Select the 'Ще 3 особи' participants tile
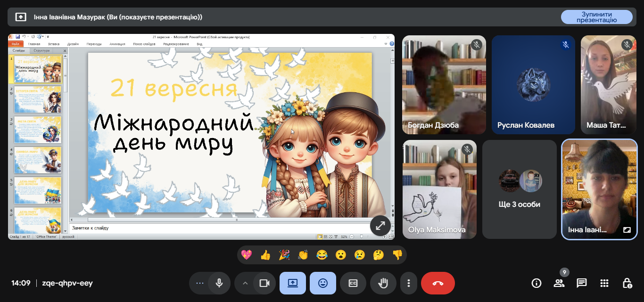644x302 pixels. click(520, 189)
